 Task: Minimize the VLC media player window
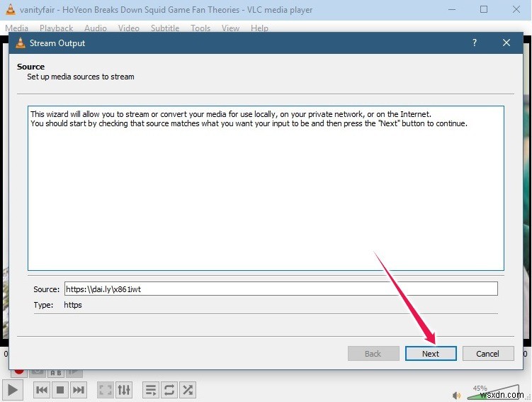(x=452, y=9)
